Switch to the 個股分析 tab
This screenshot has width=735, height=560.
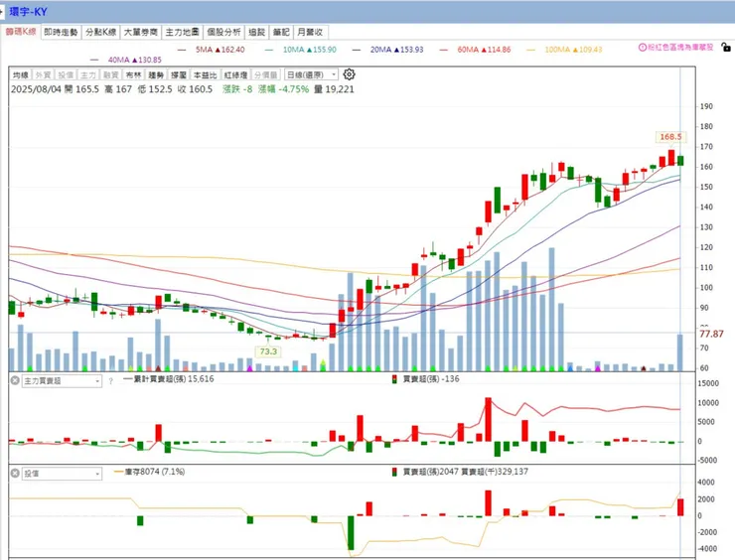(x=223, y=32)
